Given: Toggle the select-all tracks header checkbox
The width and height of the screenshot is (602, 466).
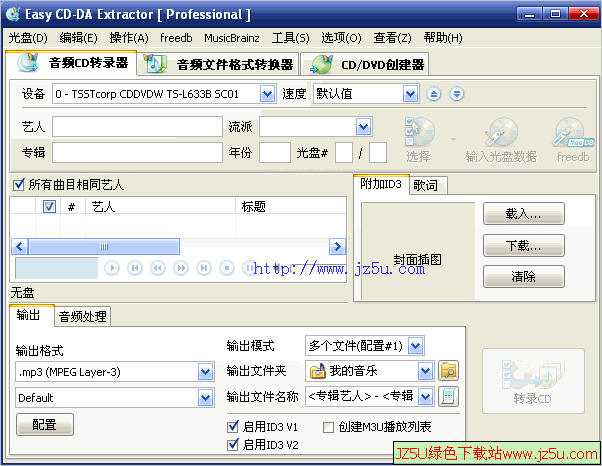Looking at the screenshot, I should pyautogui.click(x=49, y=207).
